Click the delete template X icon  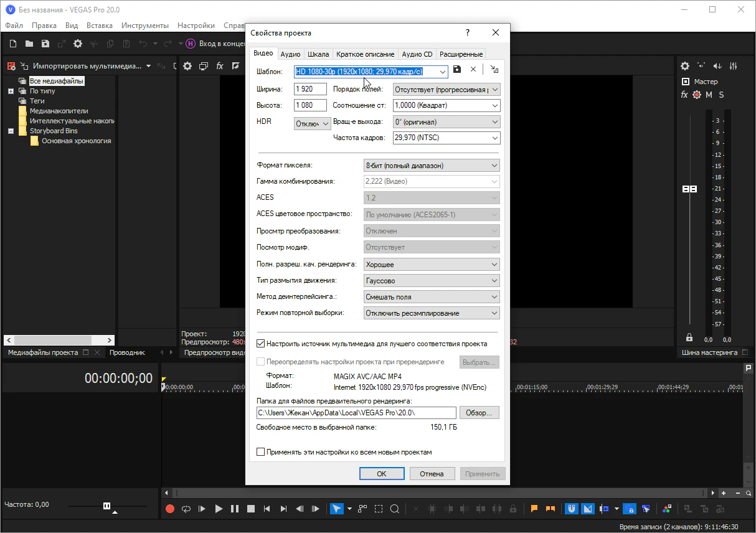(473, 70)
